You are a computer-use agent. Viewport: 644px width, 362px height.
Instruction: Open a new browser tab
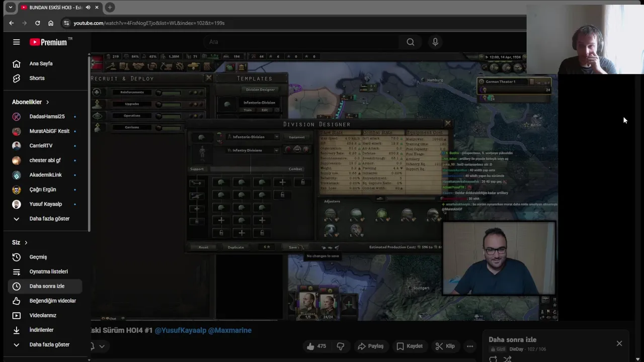point(110,8)
